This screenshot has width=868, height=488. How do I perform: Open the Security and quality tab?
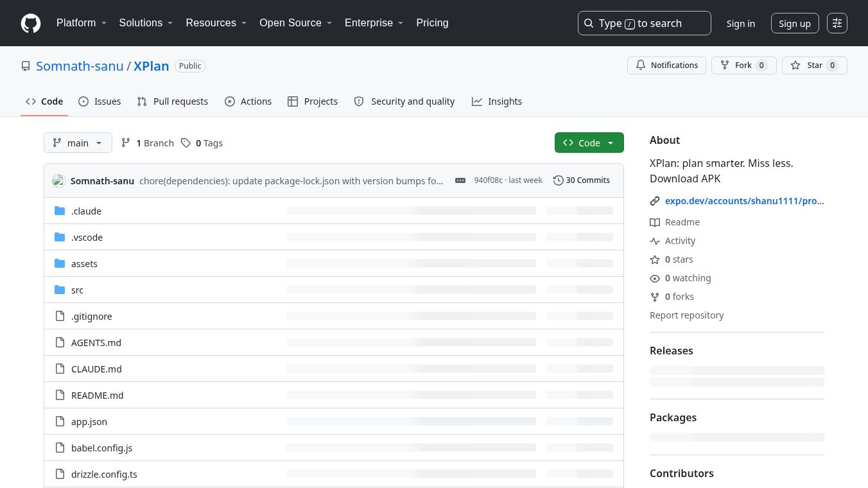404,101
